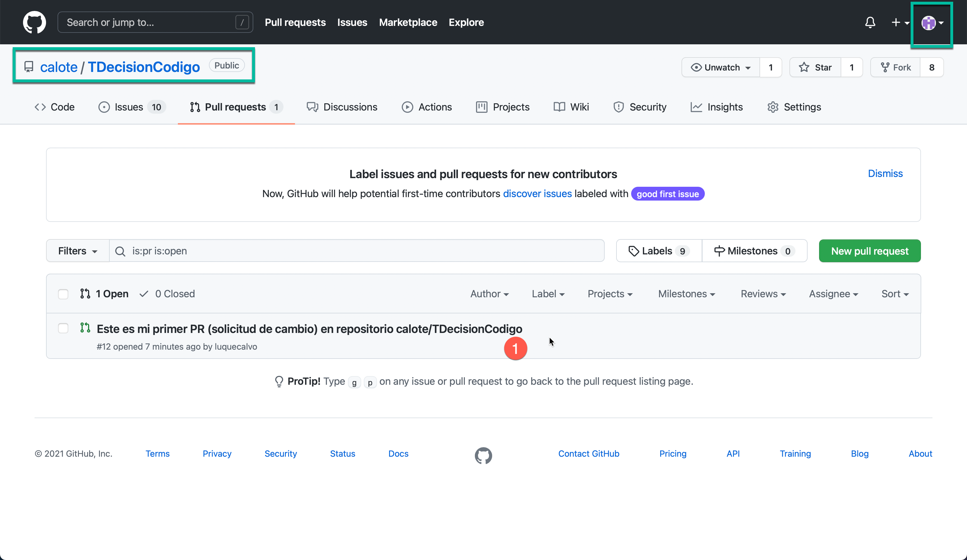The height and width of the screenshot is (560, 967).
Task: Click the fork count 8
Action: (x=932, y=68)
